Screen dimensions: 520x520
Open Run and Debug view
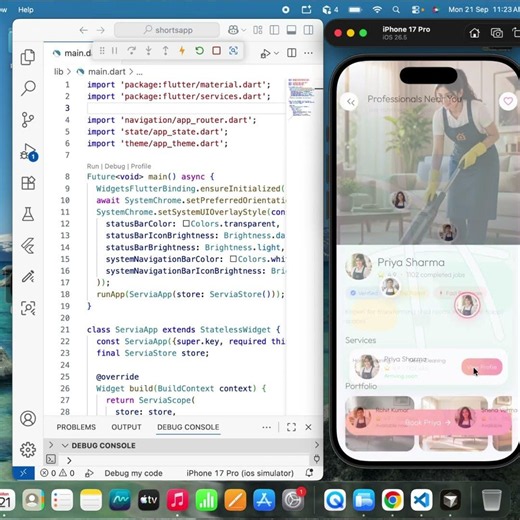click(29, 152)
